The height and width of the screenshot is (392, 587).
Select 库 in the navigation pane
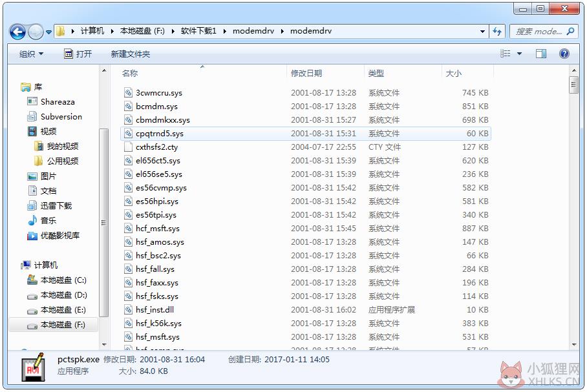click(37, 87)
